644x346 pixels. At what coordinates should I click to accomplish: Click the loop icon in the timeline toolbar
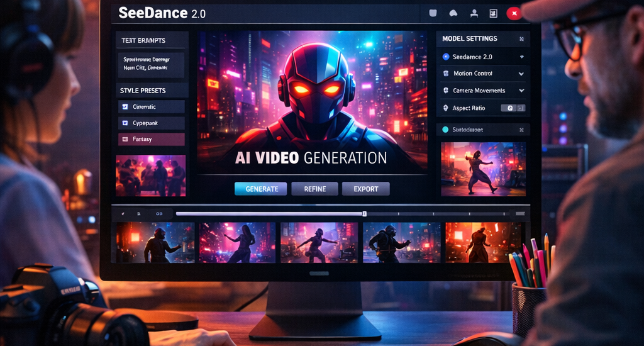click(x=159, y=214)
